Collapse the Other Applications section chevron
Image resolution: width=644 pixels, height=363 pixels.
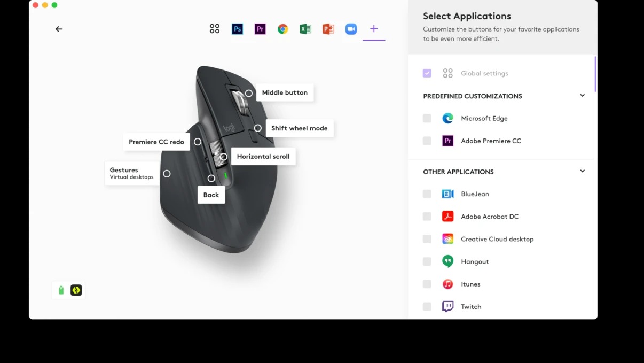point(582,172)
